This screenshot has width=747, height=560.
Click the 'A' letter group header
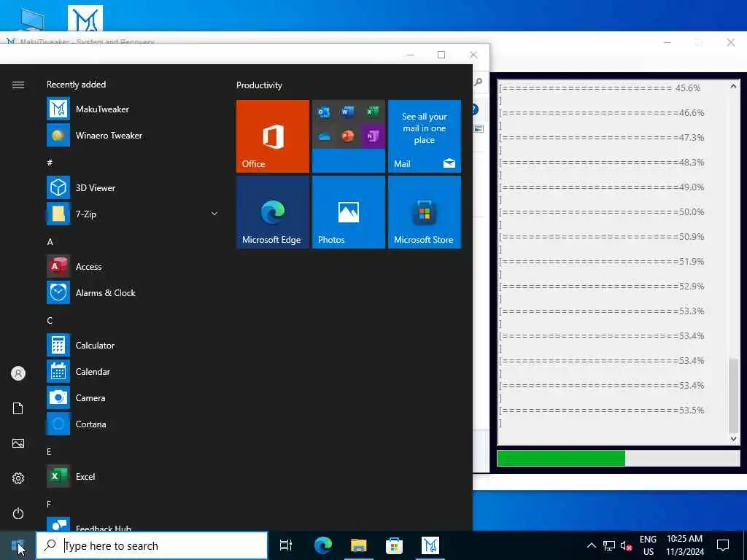click(x=50, y=242)
